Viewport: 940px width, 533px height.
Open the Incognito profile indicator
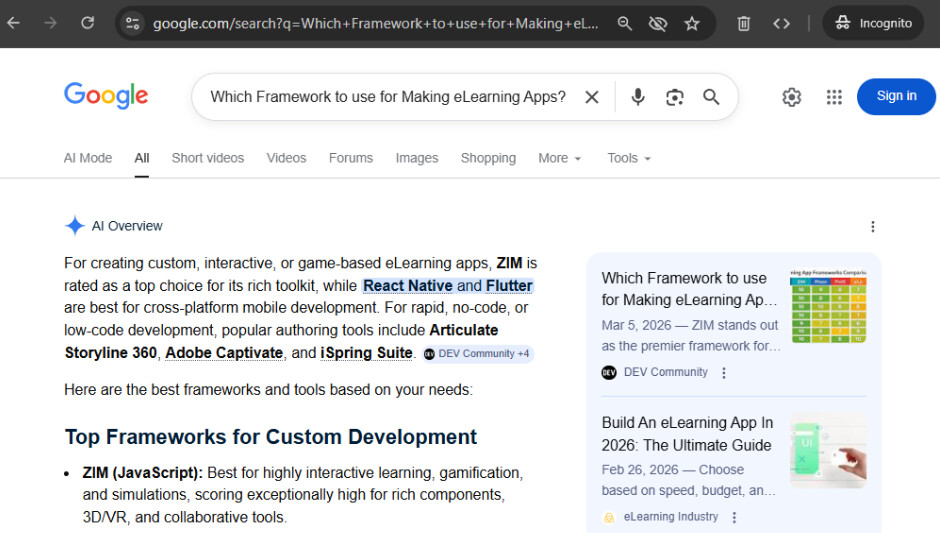874,23
